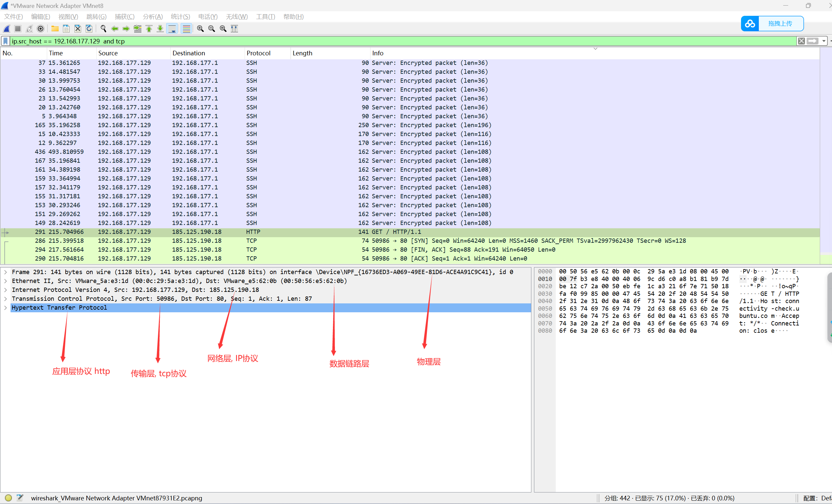This screenshot has width=832, height=504.
Task: Select packet 286 TCP SYN row
Action: coord(410,241)
